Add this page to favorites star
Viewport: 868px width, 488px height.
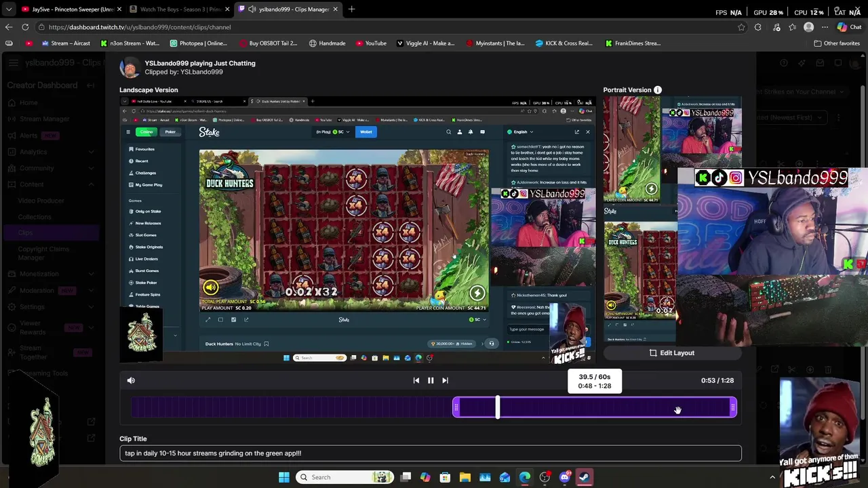(741, 27)
